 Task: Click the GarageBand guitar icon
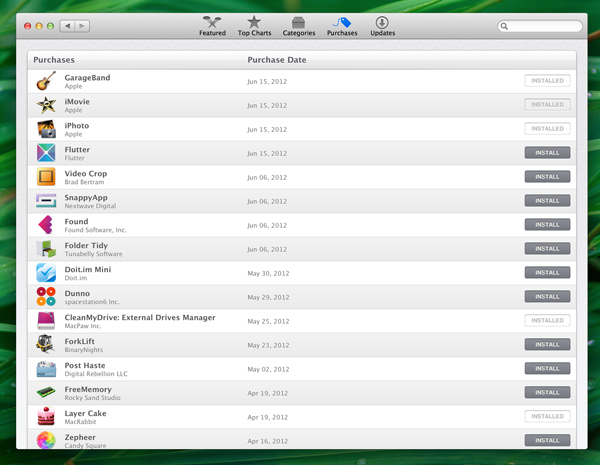pyautogui.click(x=46, y=81)
